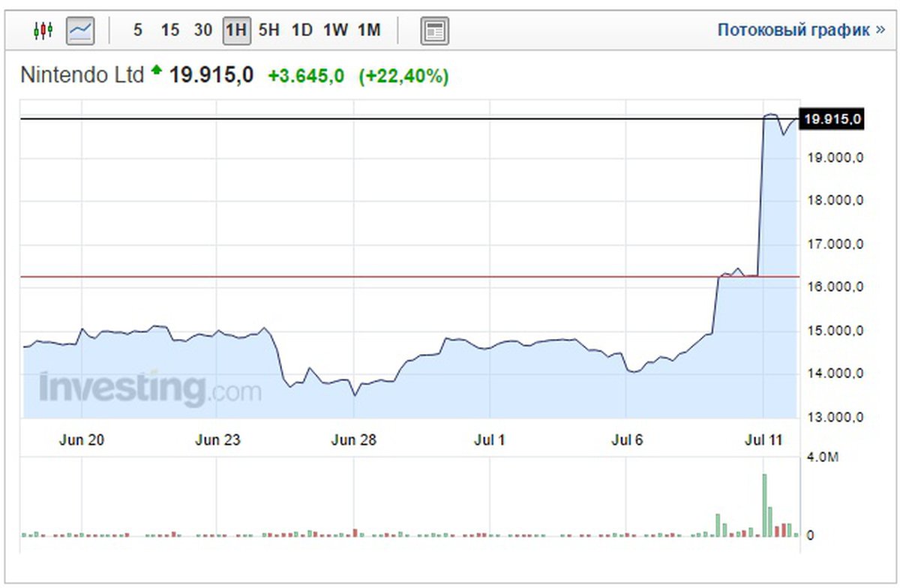This screenshot has width=900, height=588.
Task: Choose the 30 minute interval
Action: tap(202, 31)
